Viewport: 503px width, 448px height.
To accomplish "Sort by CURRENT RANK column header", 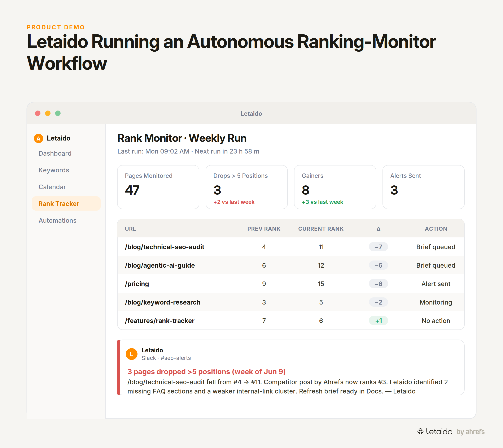I will 321,229.
